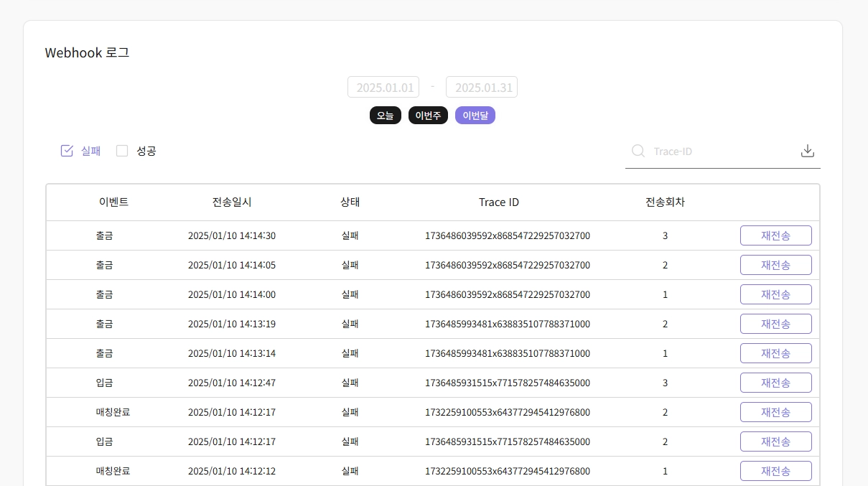Click the 출금 event in the 14:14:30 row
The image size is (868, 486).
coord(104,235)
